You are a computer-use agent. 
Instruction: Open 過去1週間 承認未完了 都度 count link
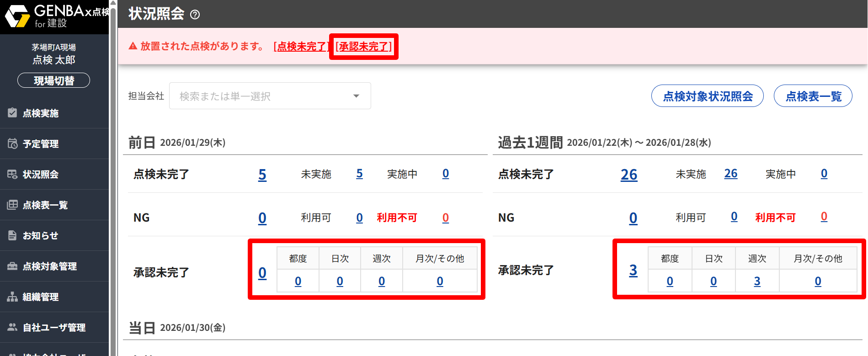[670, 281]
